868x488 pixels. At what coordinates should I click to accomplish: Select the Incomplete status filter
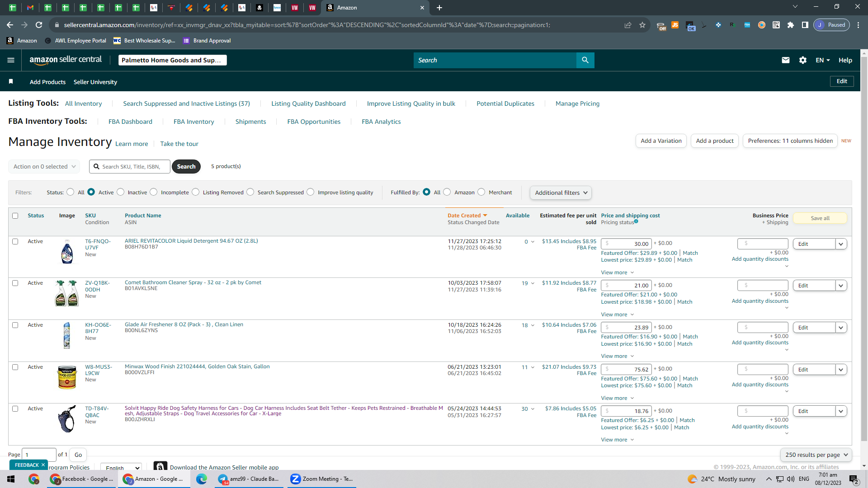point(154,192)
